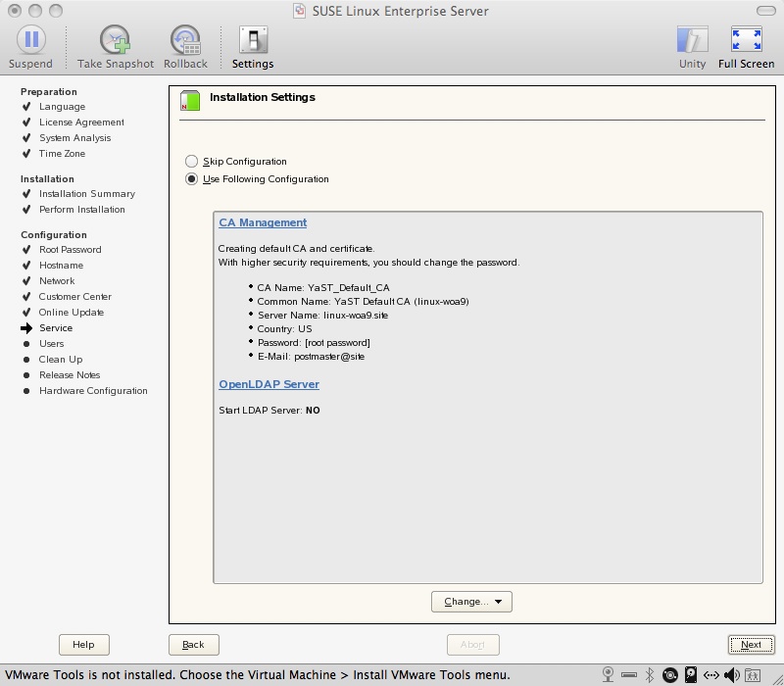Select current Service step
The image size is (784, 686).
coord(56,328)
